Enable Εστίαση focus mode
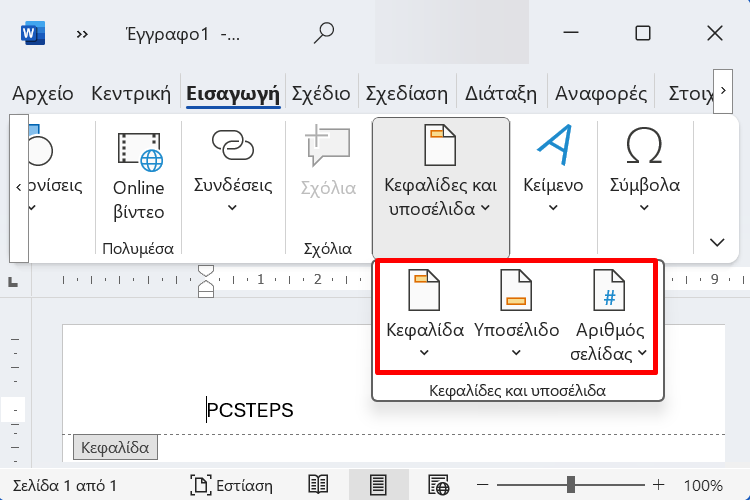 pyautogui.click(x=232, y=485)
